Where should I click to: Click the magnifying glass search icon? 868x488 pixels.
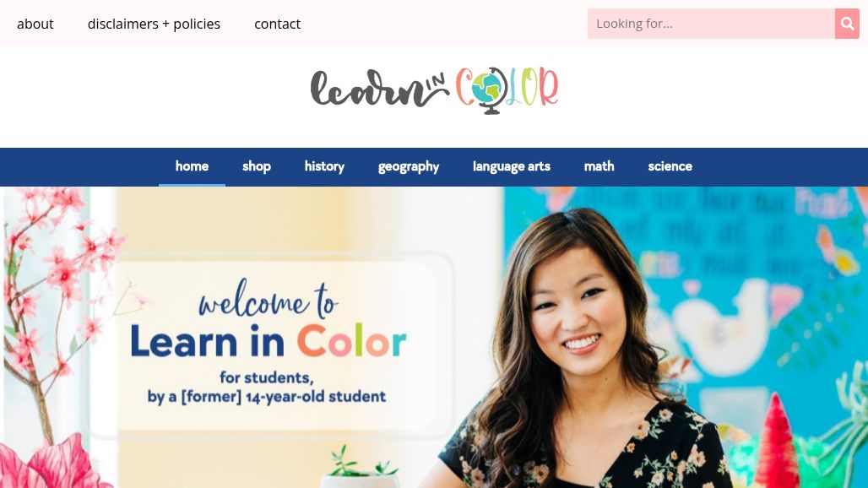847,24
